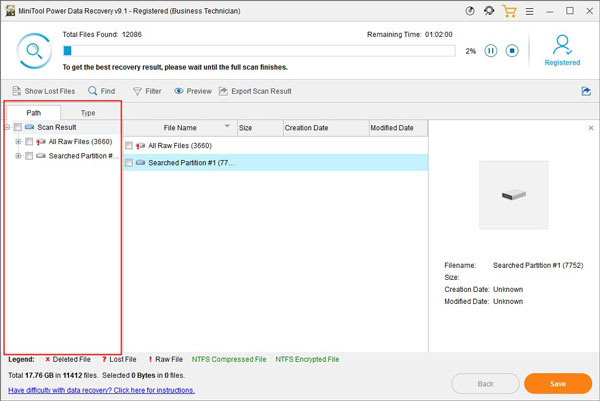Screen dimensions: 600x401
Task: Click File Name column sort arrow
Action: tap(228, 128)
